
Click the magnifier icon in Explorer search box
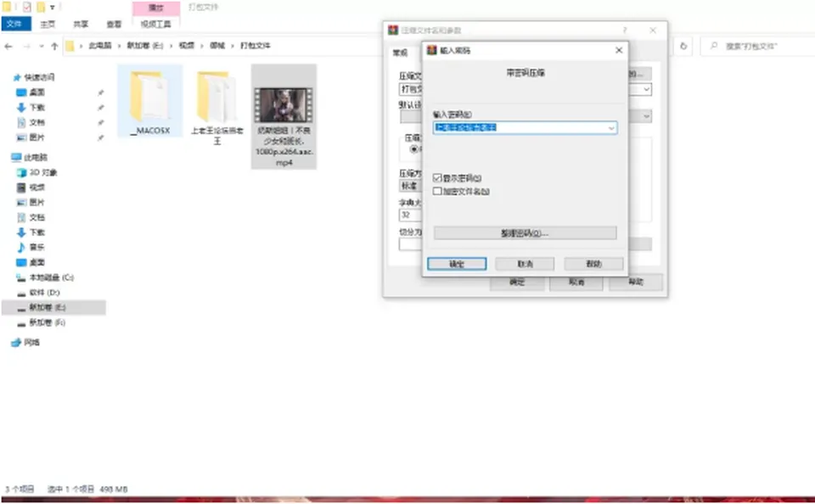click(714, 47)
